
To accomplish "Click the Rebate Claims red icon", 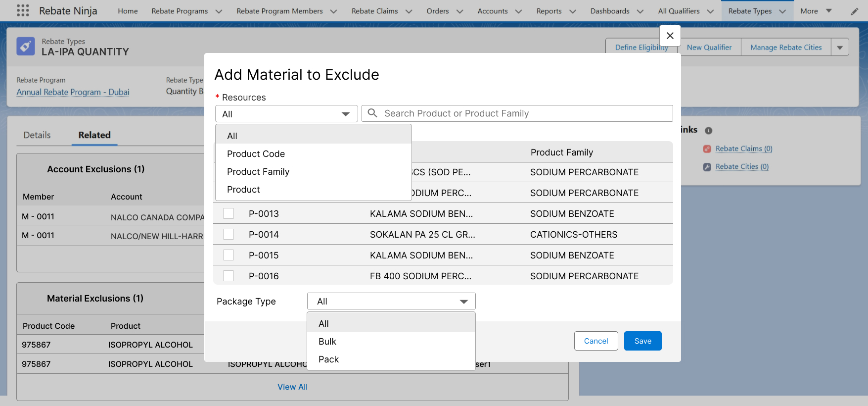I will click(707, 149).
